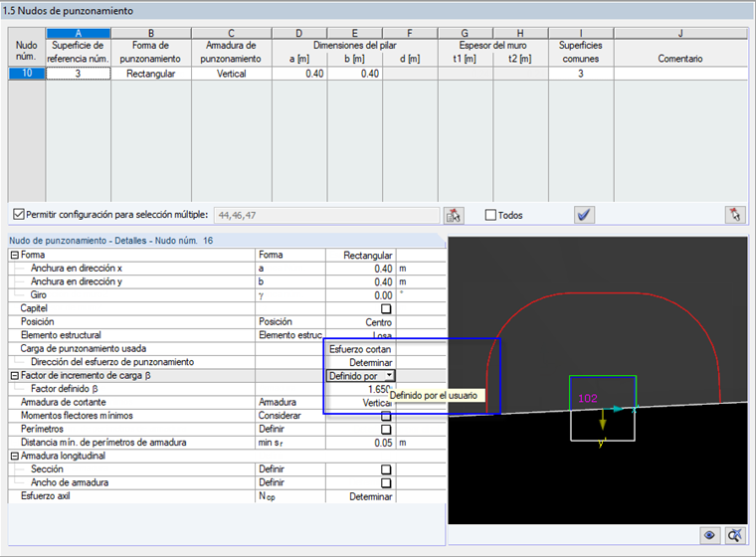Select column B header
The width and height of the screenshot is (756, 557).
pos(151,33)
